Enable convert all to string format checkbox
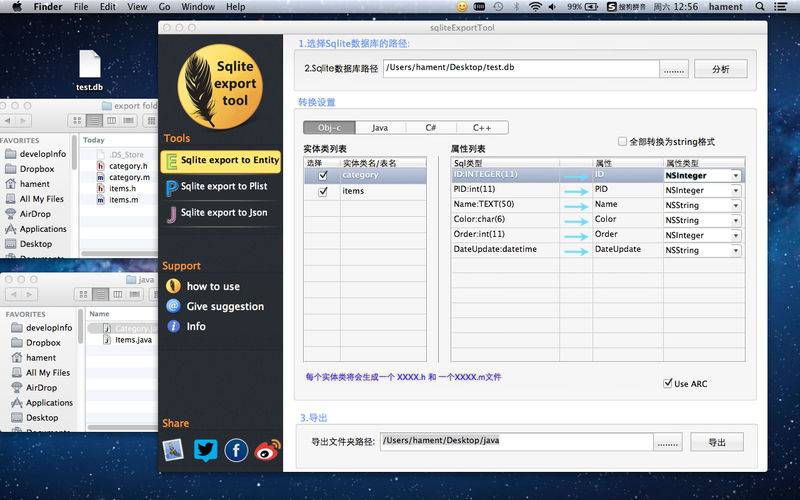Screen dimensions: 800x500 (622, 141)
